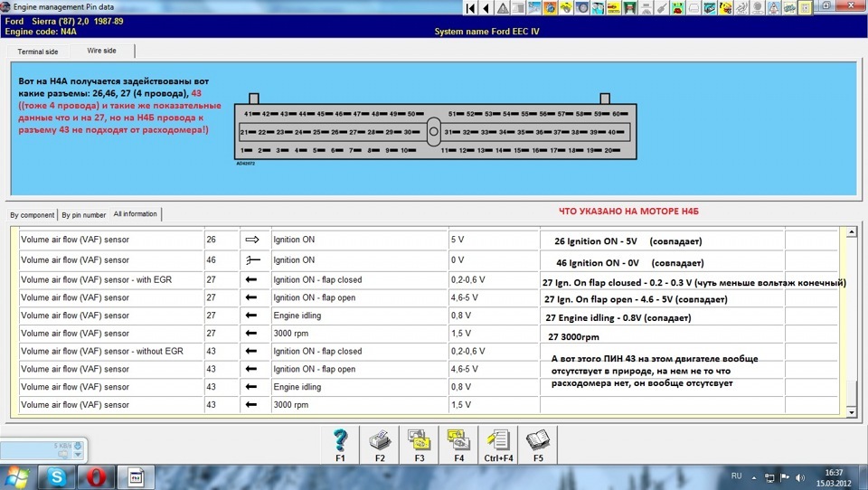Image resolution: width=868 pixels, height=490 pixels.
Task: Click the right arrow symbol in pin 26 row
Action: [252, 240]
